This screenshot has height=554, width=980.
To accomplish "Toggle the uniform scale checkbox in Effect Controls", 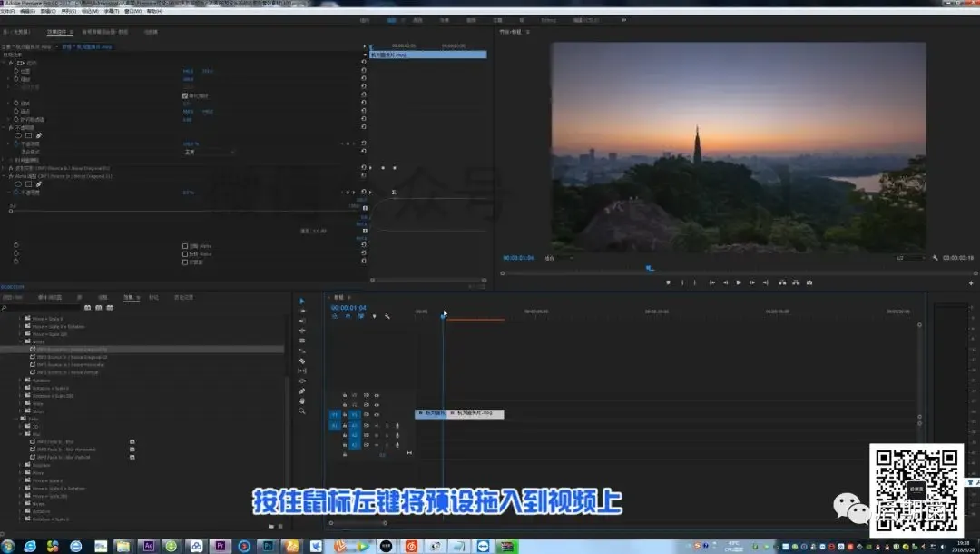I will 185,95.
